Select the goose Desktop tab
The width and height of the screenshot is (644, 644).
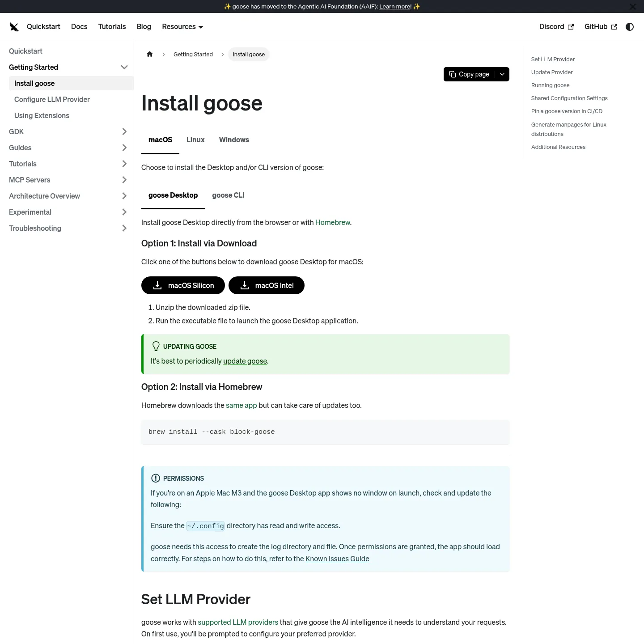coord(173,195)
